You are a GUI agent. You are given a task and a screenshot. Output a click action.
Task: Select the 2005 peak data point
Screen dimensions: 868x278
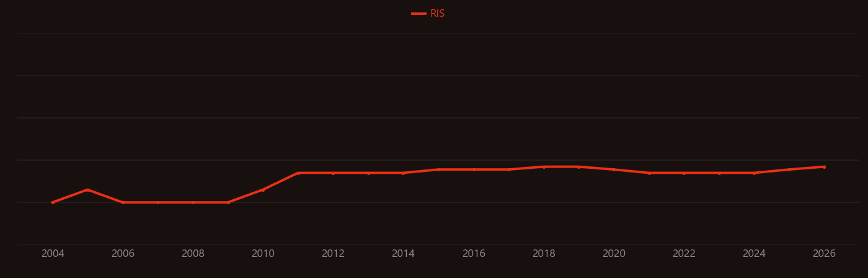click(x=87, y=190)
